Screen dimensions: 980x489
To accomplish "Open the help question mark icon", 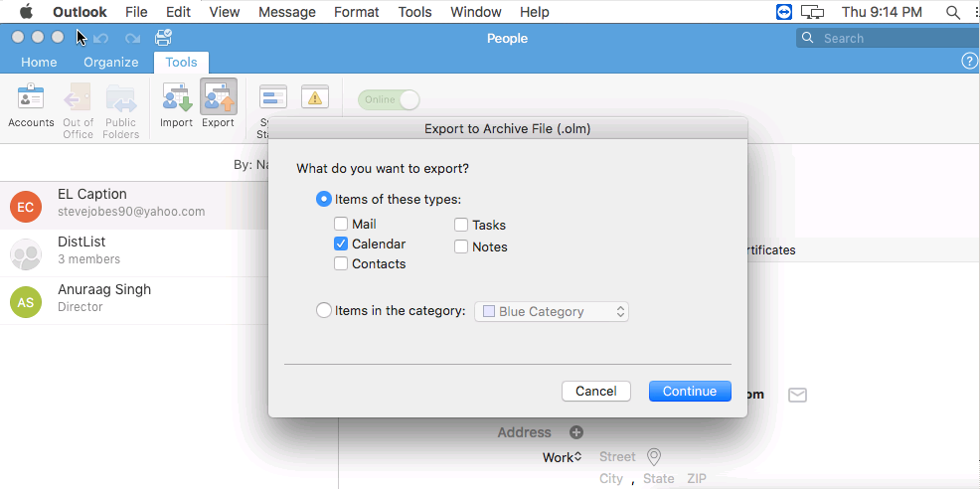I will point(967,61).
